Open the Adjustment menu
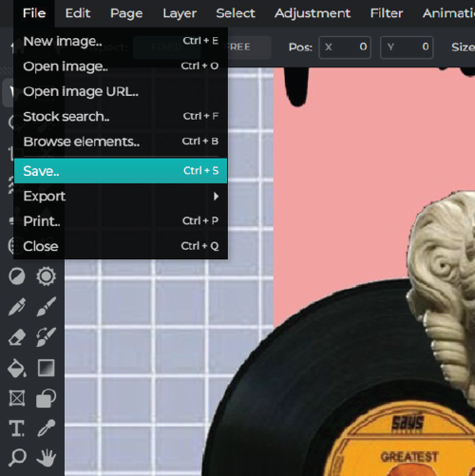The image size is (475, 476). click(x=313, y=13)
